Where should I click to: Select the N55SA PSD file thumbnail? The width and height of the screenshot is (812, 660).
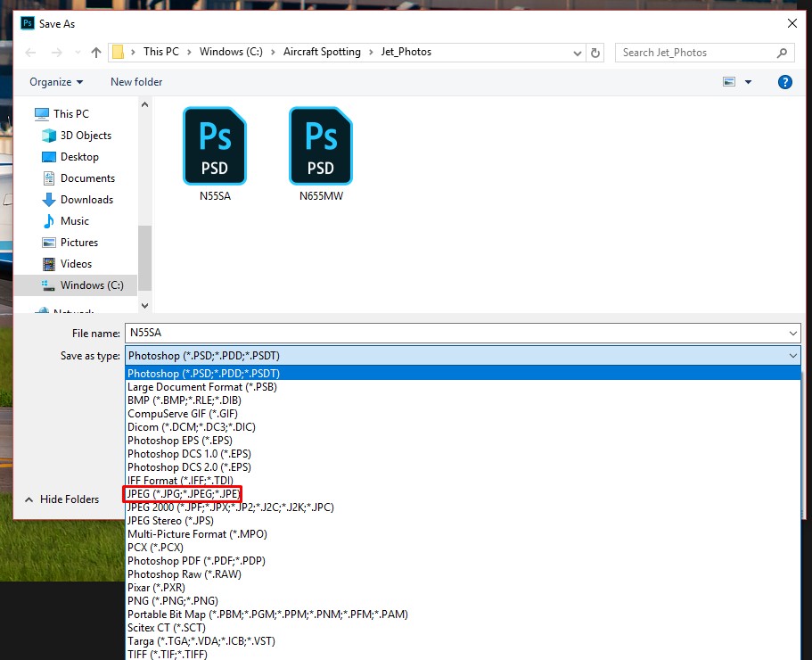pyautogui.click(x=215, y=154)
